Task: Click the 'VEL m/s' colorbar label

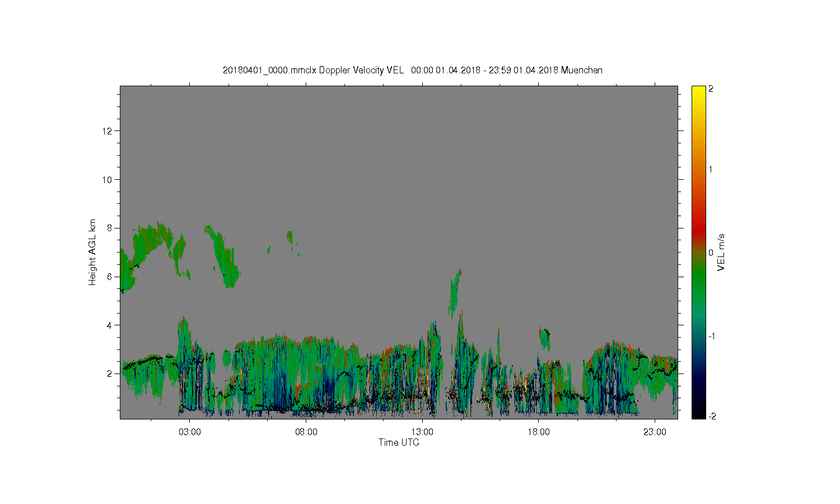Action: tap(721, 253)
